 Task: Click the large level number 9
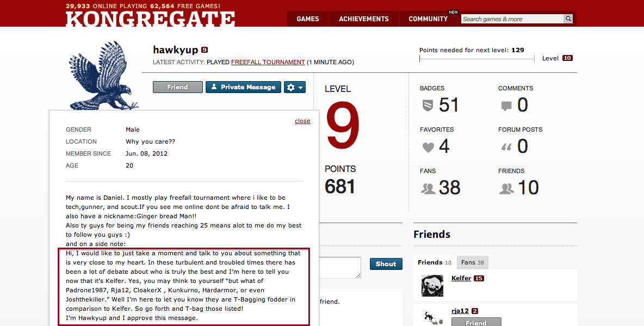pos(343,126)
